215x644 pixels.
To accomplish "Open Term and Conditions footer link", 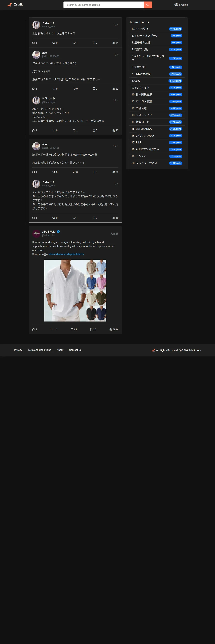I will coord(40,350).
